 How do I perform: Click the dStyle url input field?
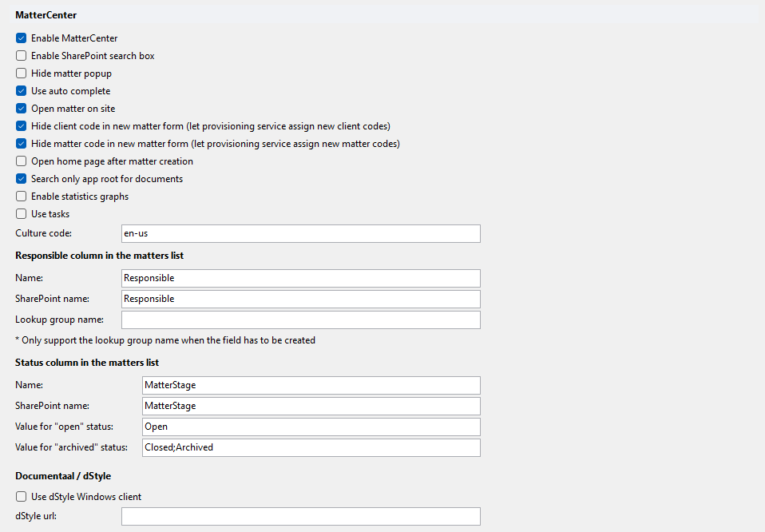click(300, 516)
